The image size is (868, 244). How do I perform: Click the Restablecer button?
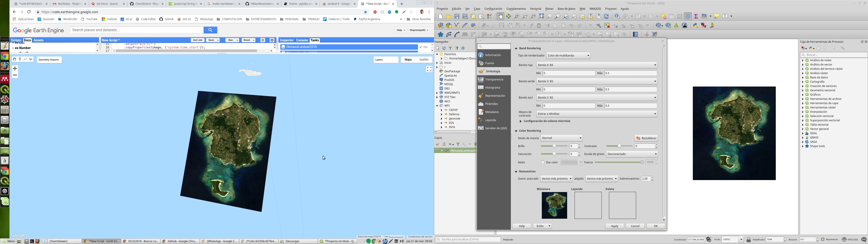click(x=646, y=138)
